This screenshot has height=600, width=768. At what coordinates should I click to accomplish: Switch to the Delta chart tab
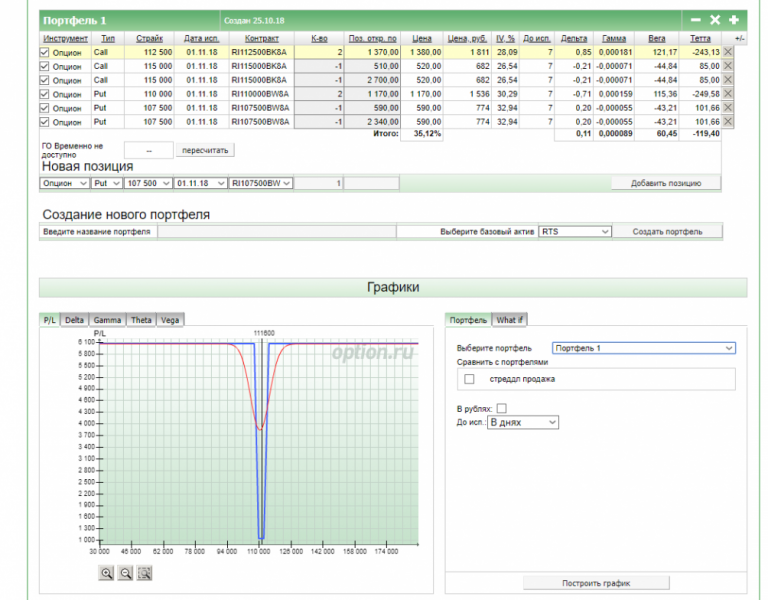click(x=75, y=320)
